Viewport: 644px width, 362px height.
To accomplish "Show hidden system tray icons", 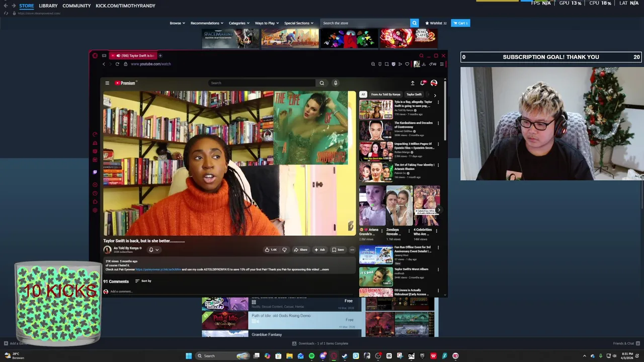I will [x=584, y=356].
